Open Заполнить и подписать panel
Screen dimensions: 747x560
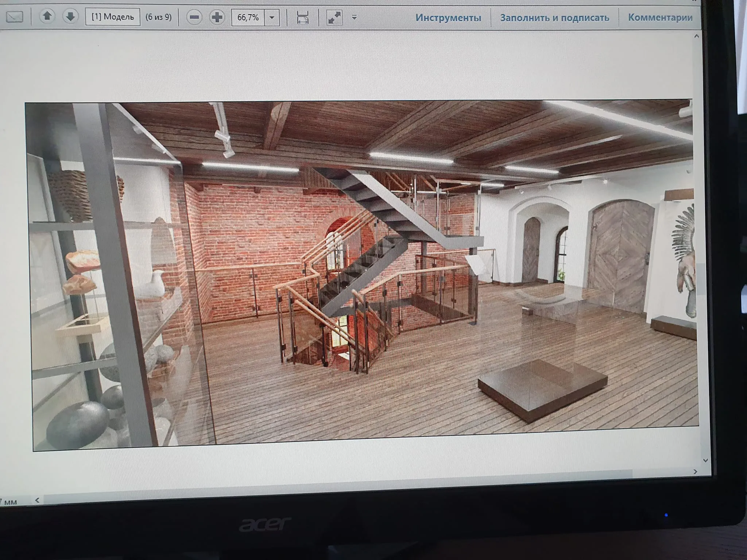pyautogui.click(x=554, y=17)
